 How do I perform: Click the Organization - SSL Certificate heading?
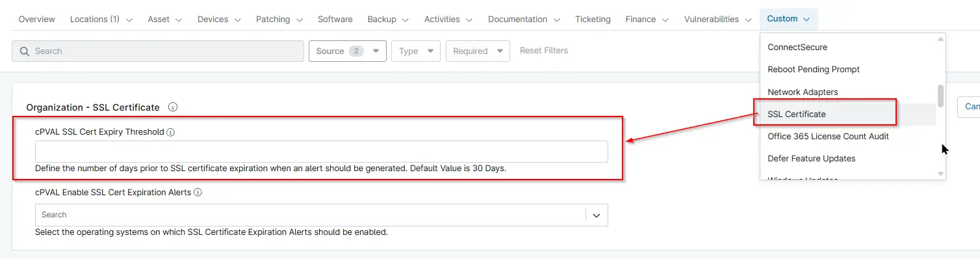coord(93,107)
